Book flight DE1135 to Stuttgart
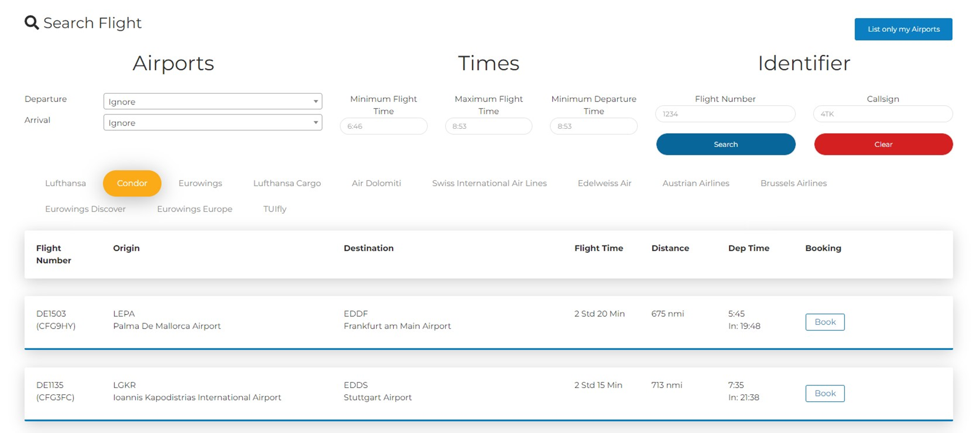Image resolution: width=980 pixels, height=433 pixels. click(825, 394)
